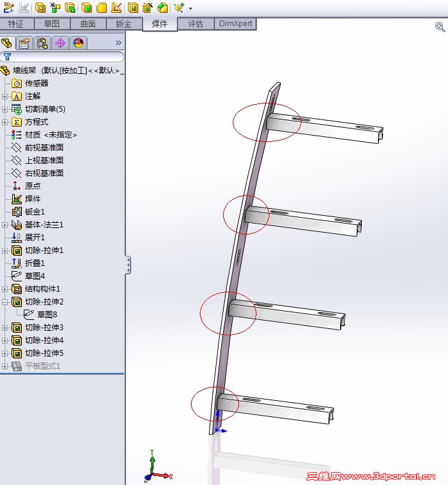Select the 焊件 command tab
The image size is (448, 485).
tap(160, 24)
